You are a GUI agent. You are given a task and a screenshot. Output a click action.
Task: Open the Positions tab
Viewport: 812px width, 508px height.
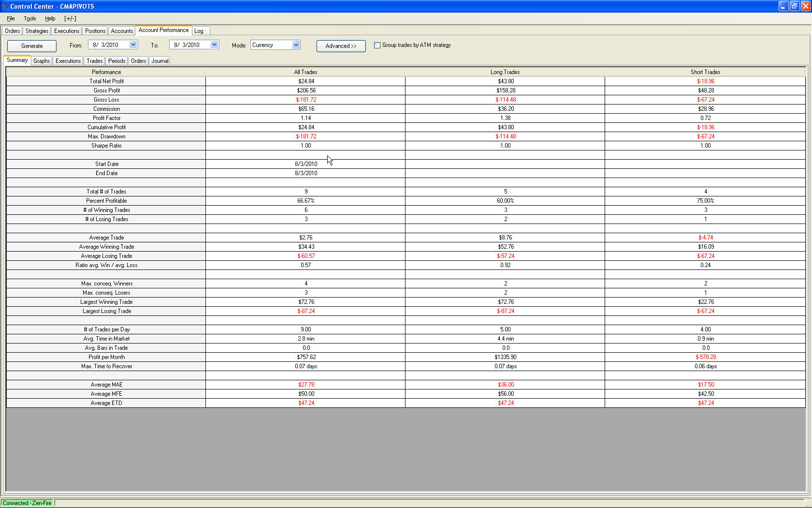click(95, 31)
